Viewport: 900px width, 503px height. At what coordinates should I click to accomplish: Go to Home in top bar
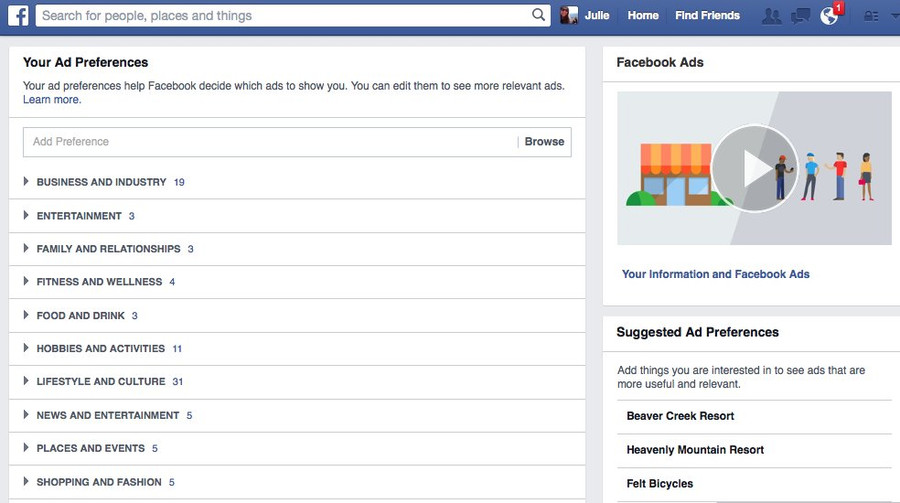643,15
